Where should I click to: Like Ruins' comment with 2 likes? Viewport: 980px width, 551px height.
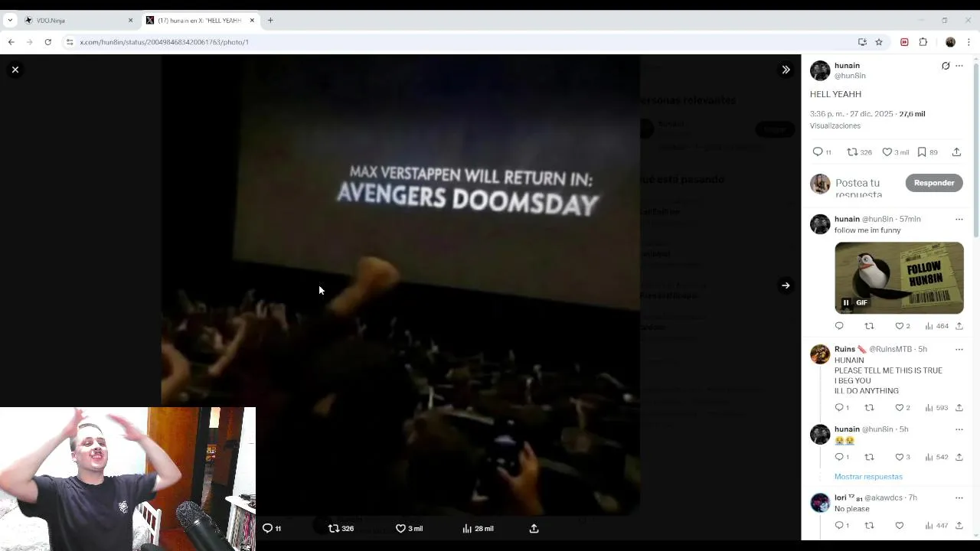tap(903, 408)
